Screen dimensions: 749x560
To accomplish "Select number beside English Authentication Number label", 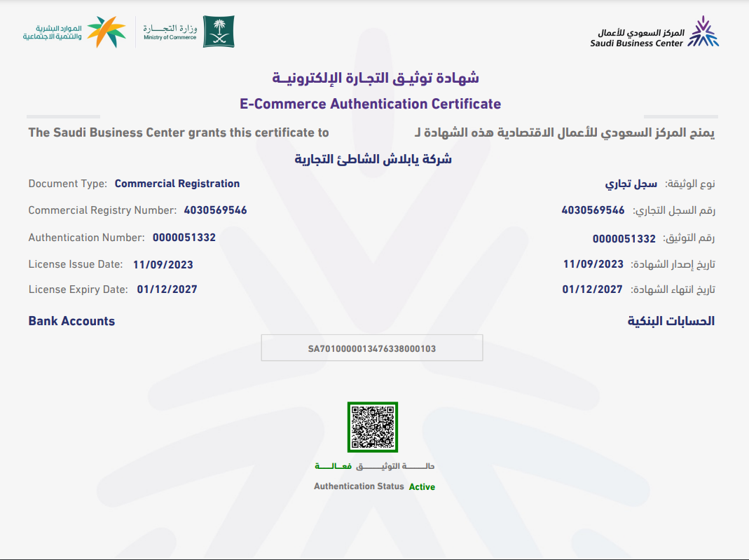I will 184,238.
